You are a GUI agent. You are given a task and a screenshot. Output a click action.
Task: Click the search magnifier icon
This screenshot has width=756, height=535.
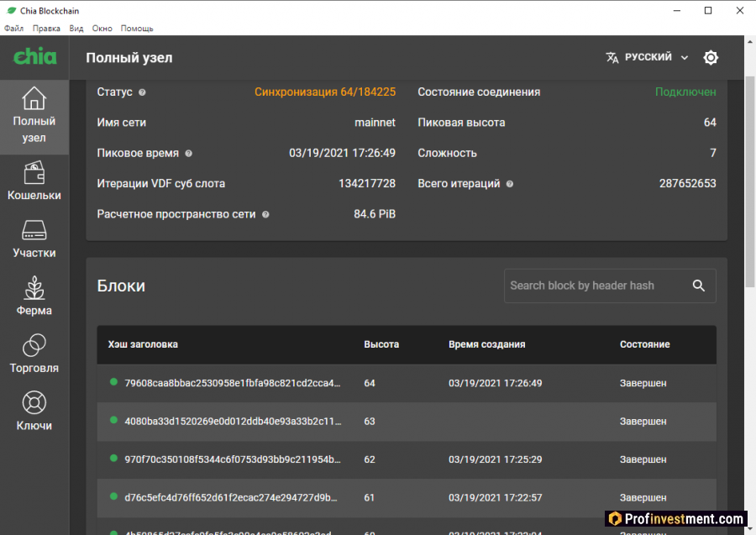pyautogui.click(x=699, y=286)
